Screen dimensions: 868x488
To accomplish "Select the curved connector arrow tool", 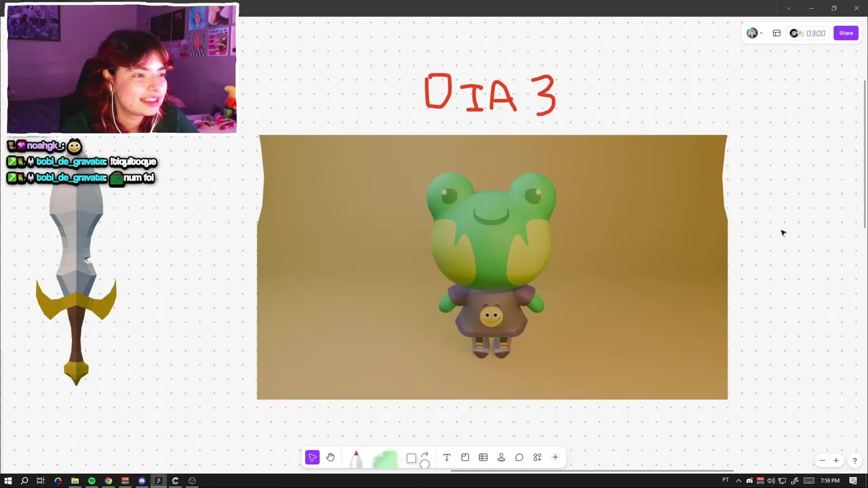I will coord(425,454).
